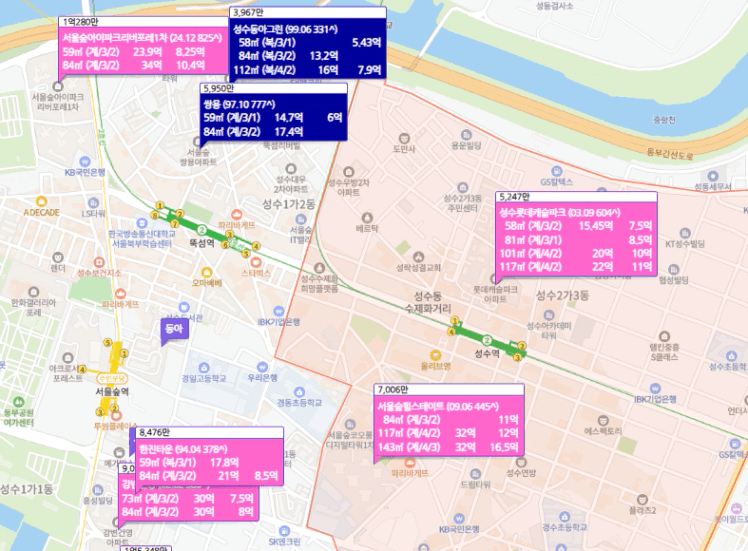Click the 한국방송통신대학교 school icon
Screen dimensions: 748x551
point(141,223)
